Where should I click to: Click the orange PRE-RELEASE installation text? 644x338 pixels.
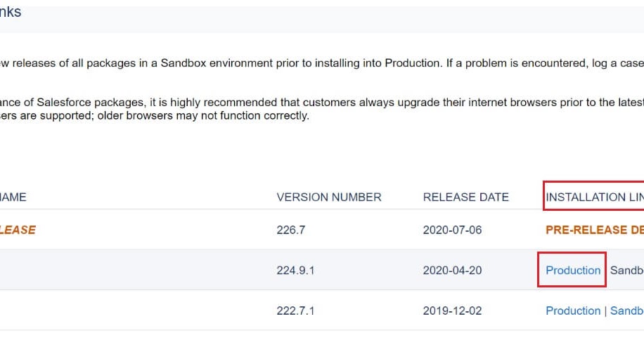click(x=594, y=230)
